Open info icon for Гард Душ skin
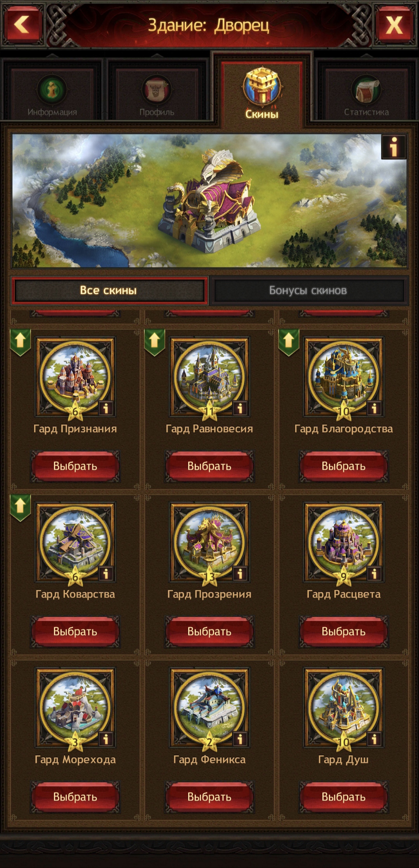Screen dimensions: 419x868 (374, 739)
